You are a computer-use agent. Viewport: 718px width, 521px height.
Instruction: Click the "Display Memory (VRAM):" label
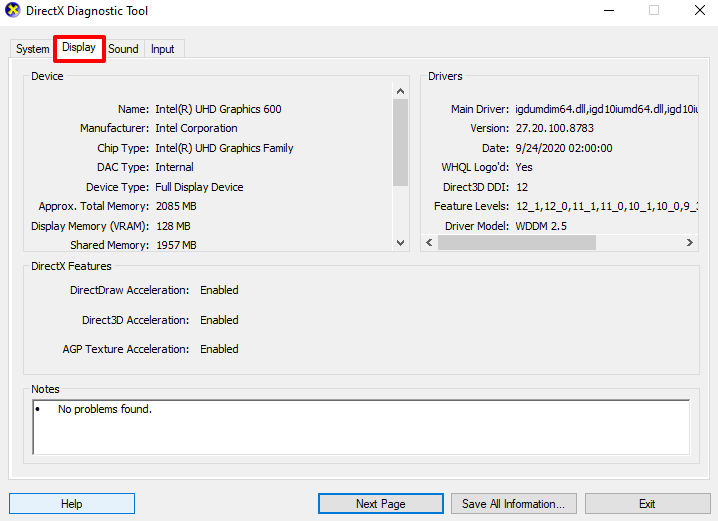tap(90, 226)
